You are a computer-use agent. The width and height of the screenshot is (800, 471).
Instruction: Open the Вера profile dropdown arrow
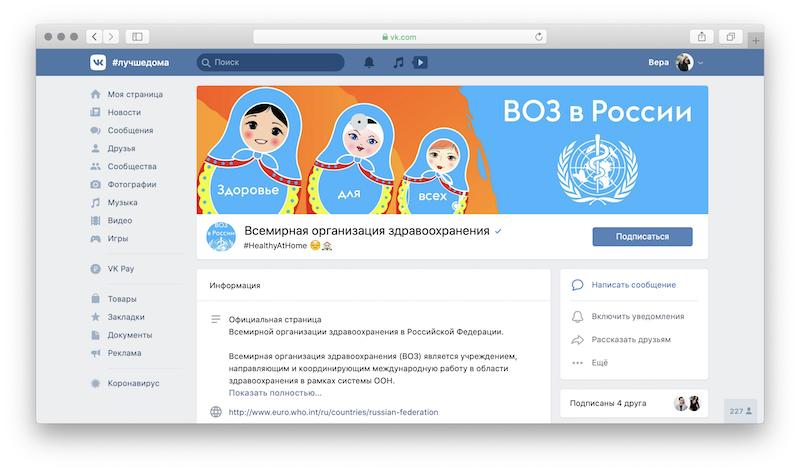(701, 63)
